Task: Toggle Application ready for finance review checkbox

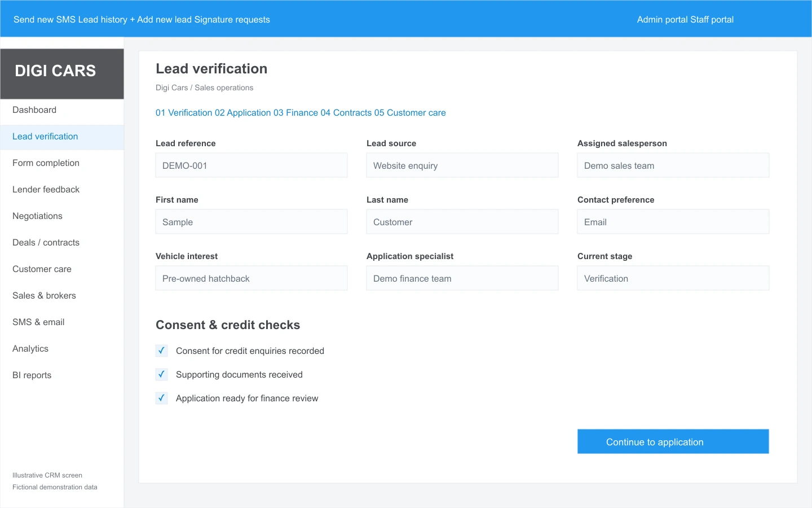Action: pyautogui.click(x=162, y=398)
